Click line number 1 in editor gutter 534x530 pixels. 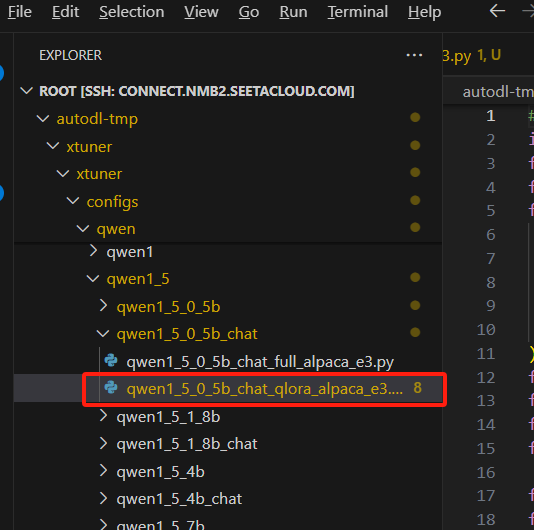[490, 116]
